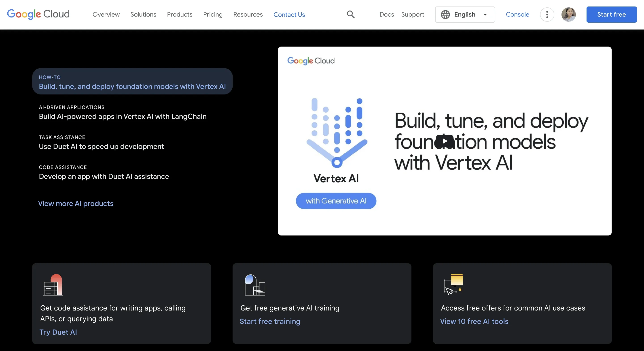Click 'Get code assistance for writing apps' text
Viewport: 644px width, 351px height.
pyautogui.click(x=113, y=313)
